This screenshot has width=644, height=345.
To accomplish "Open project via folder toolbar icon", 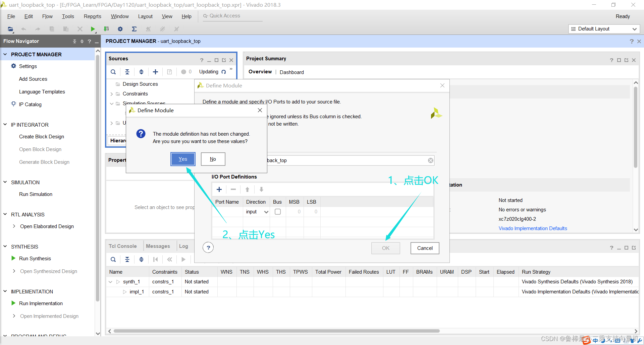I will coord(10,29).
